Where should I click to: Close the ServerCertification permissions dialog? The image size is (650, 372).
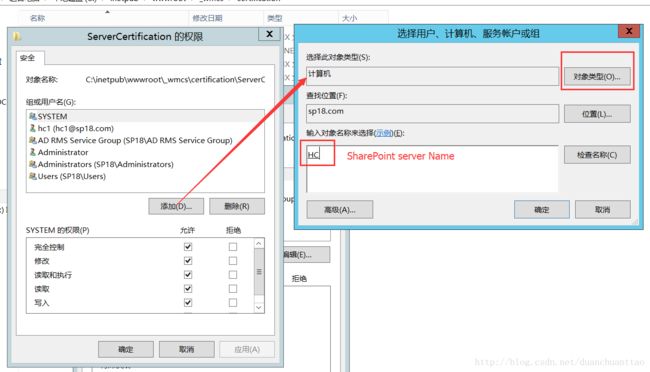(x=269, y=34)
